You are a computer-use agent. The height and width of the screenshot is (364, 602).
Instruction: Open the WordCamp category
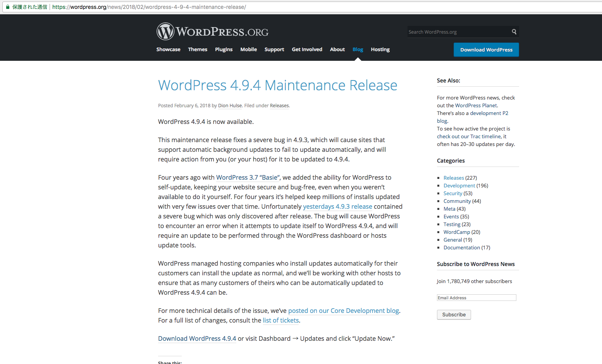click(x=457, y=232)
